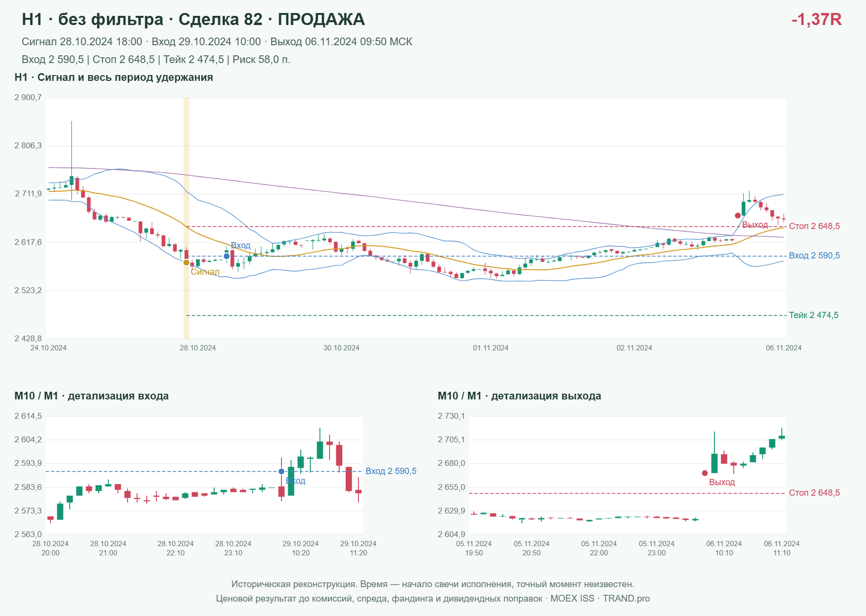
Task: Click the footer line ending "MOEX ISS · TRAND.pro"
Action: point(433,599)
